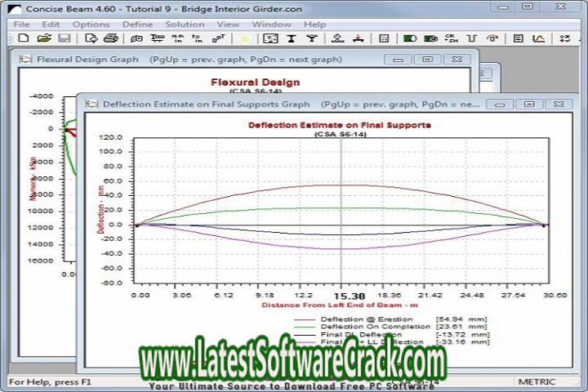Maximize the Deflection Estimate graph window
Image resolution: width=588 pixels, height=392 pixels.
tap(529, 105)
